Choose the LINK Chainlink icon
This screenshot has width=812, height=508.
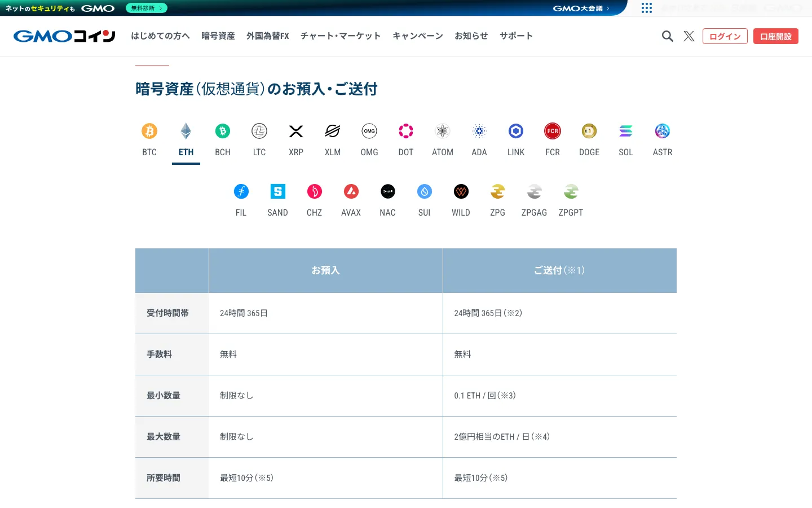pos(516,131)
